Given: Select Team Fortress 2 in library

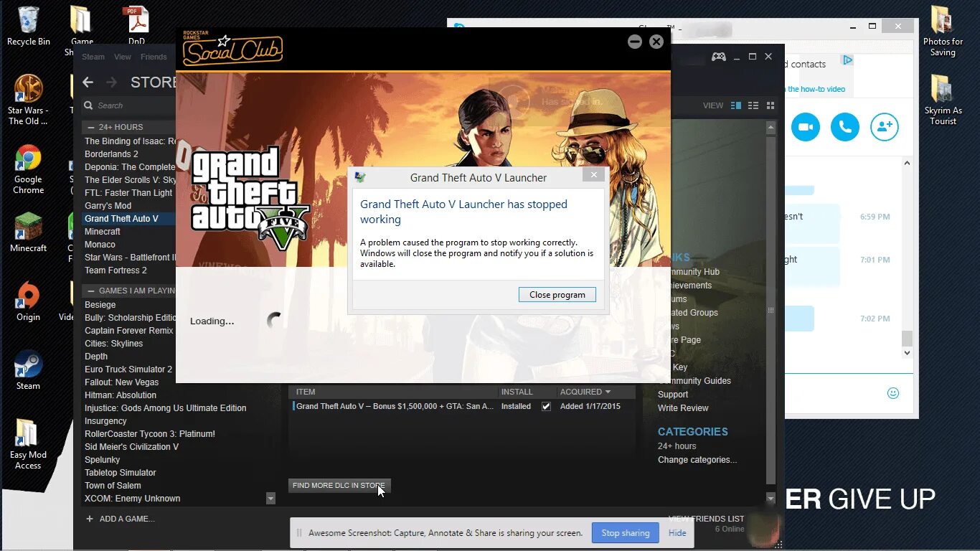Looking at the screenshot, I should tap(116, 270).
